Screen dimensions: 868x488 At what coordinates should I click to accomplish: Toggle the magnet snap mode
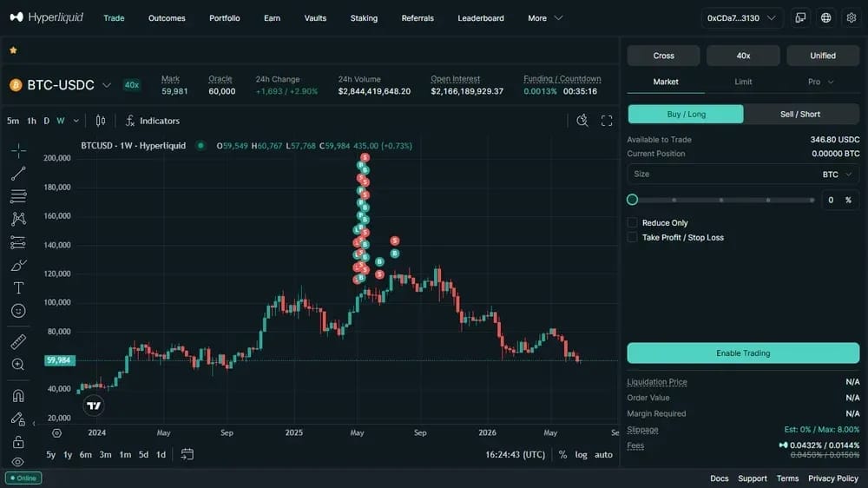tap(18, 395)
